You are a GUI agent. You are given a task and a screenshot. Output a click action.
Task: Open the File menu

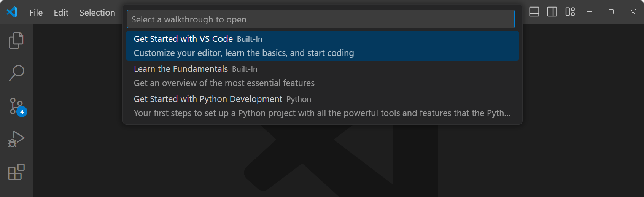[36, 13]
